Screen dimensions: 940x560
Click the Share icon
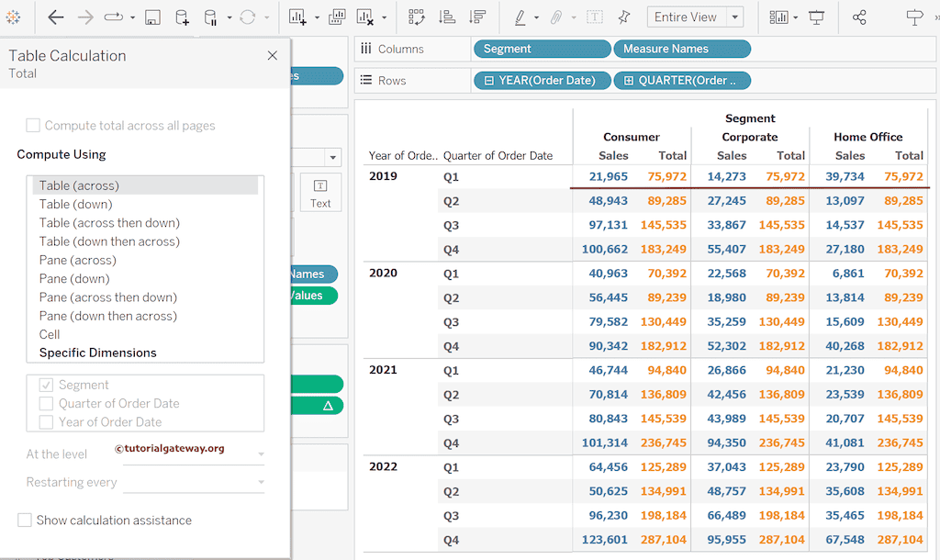859,17
